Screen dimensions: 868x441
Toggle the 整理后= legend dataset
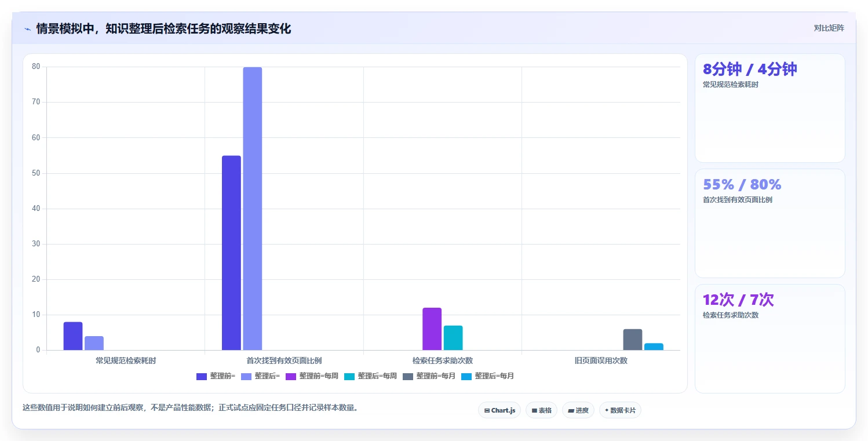coord(260,376)
